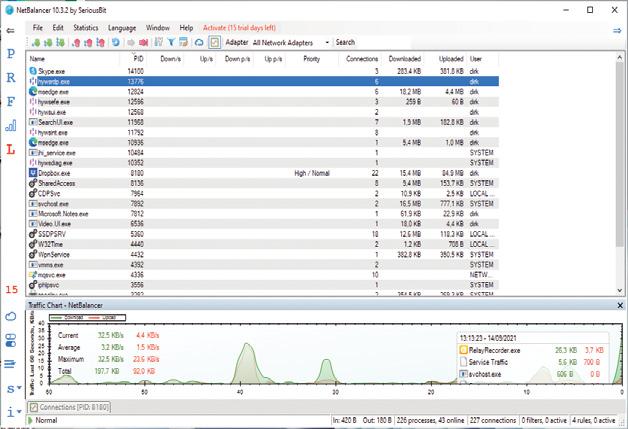Select the Microsoft.Notes.exe row
628x429 pixels.
coord(263,214)
